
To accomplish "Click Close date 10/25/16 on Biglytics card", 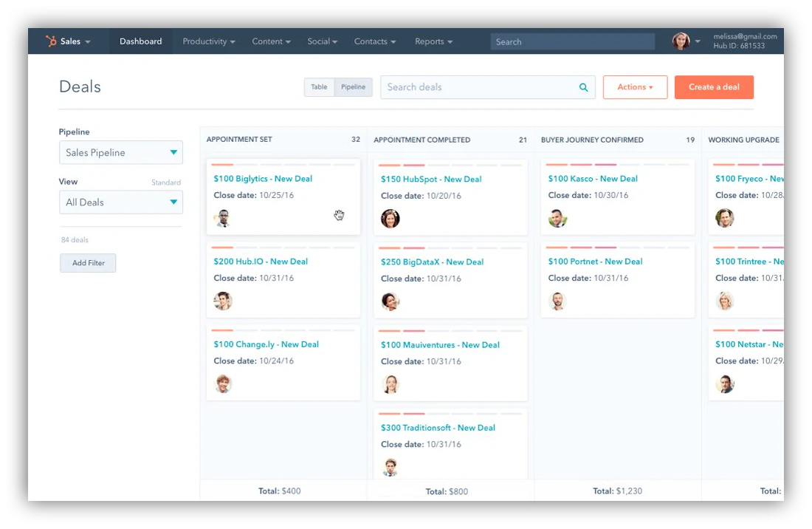I will 254,195.
